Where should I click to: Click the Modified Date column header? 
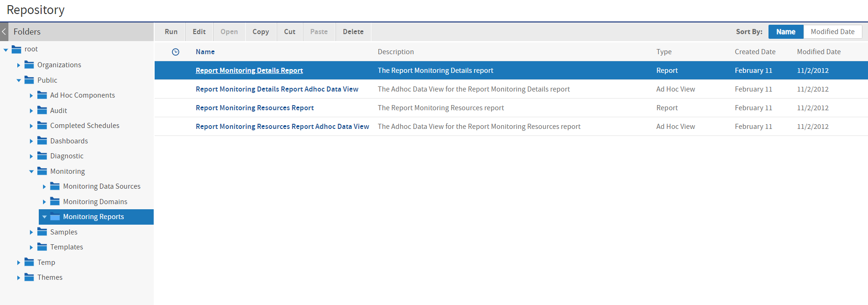click(x=818, y=52)
